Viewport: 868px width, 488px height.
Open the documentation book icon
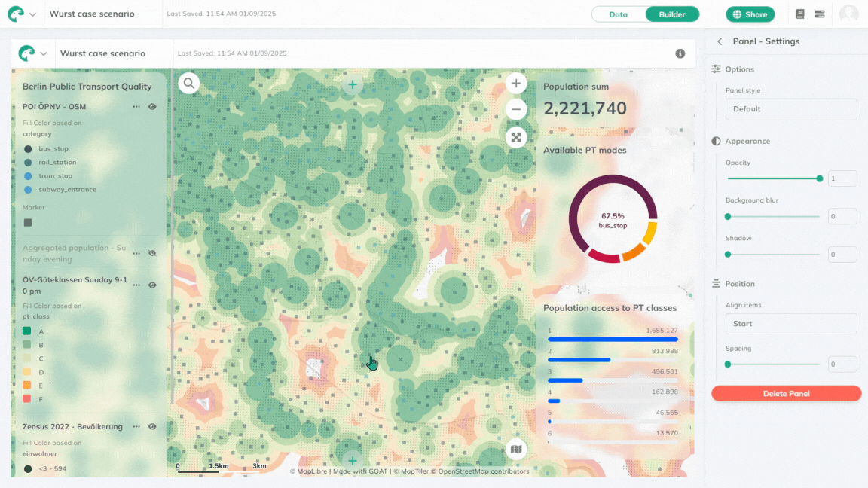(x=800, y=14)
